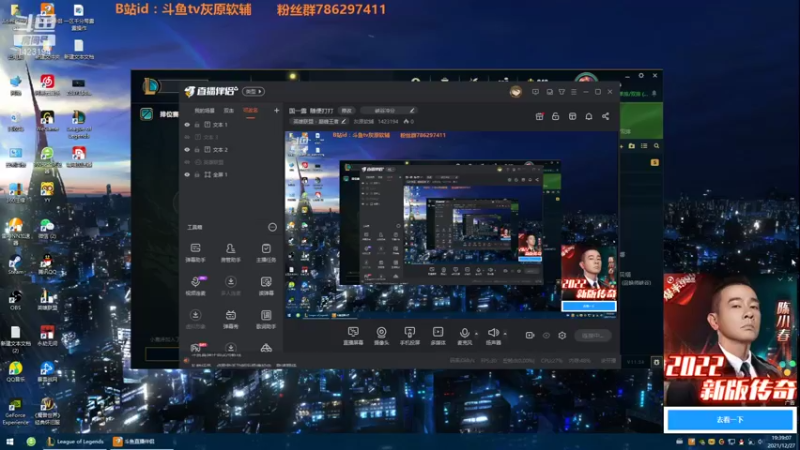Open the 歌词助手 tool in the toolbox
Image resolution: width=800 pixels, height=450 pixels.
266,319
